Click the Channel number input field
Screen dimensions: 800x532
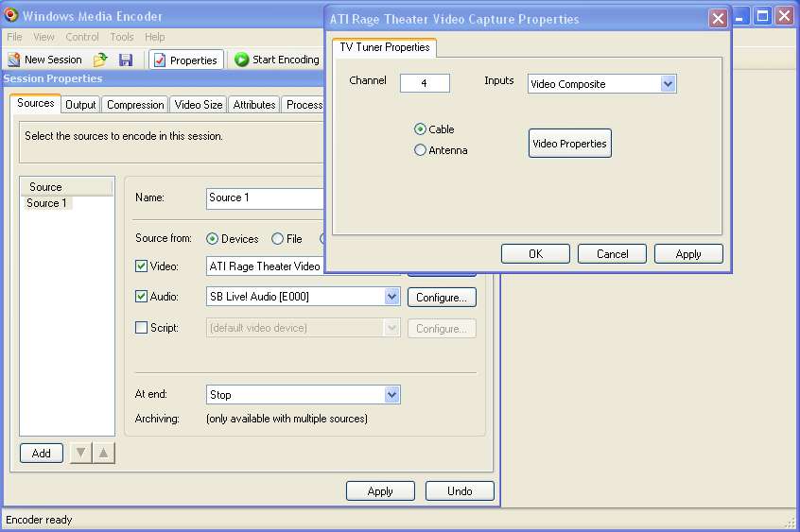(425, 83)
